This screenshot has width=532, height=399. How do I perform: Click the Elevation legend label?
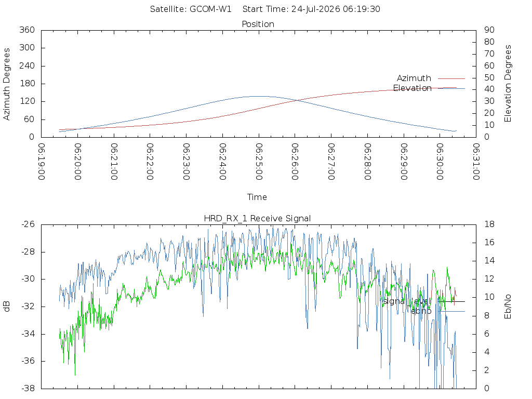412,88
